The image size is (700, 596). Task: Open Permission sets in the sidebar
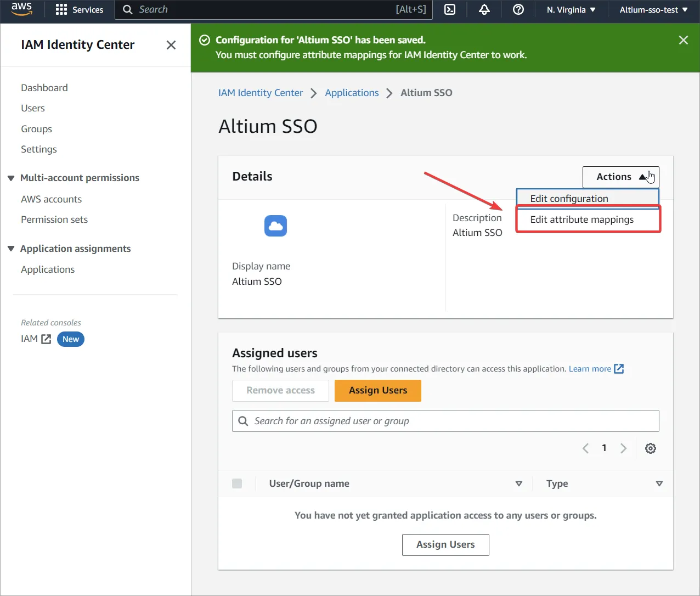tap(54, 220)
